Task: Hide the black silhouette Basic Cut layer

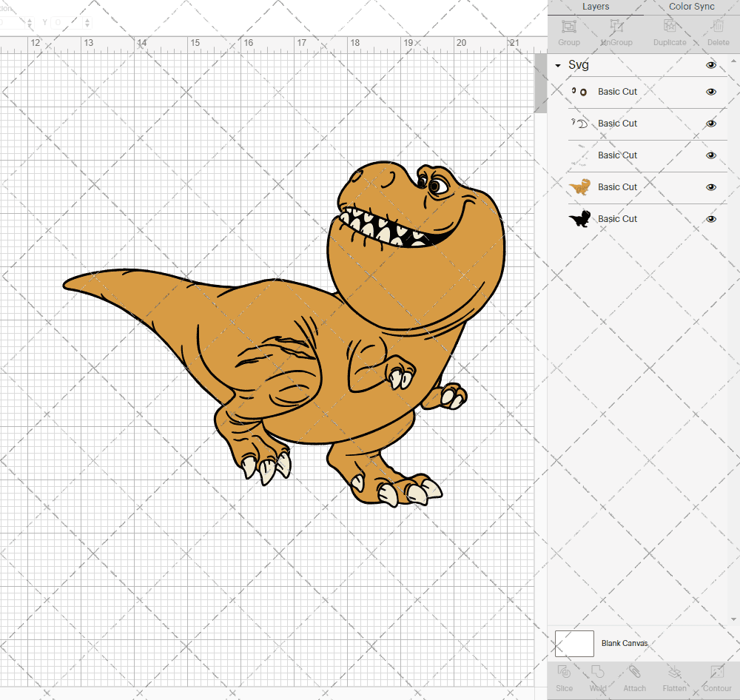Action: pos(710,219)
